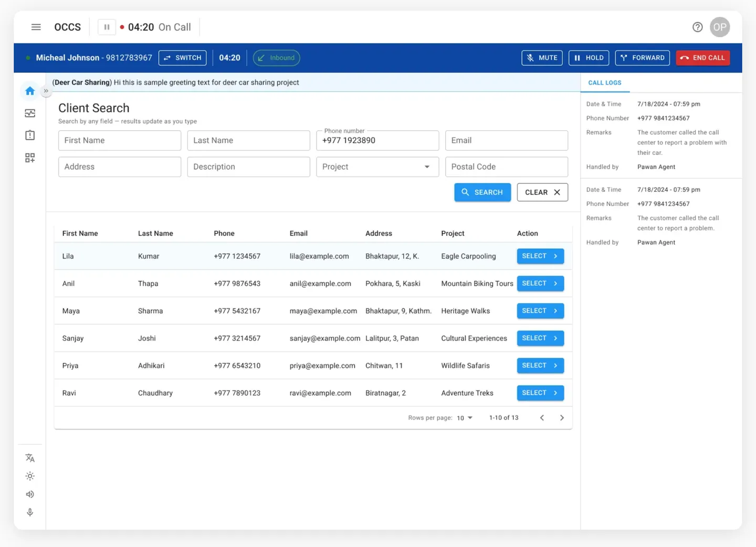Open the hamburger navigation menu
The width and height of the screenshot is (756, 547).
pyautogui.click(x=36, y=27)
